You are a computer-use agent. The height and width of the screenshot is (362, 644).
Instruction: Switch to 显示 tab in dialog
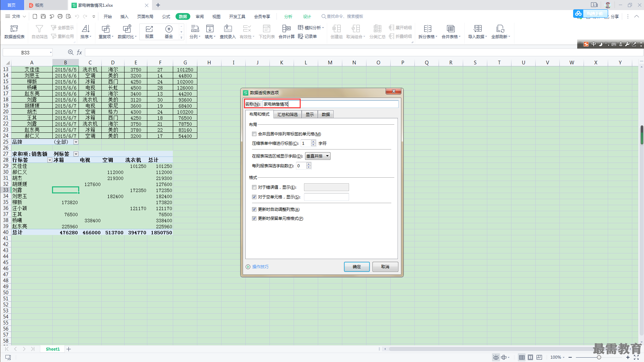[309, 115]
